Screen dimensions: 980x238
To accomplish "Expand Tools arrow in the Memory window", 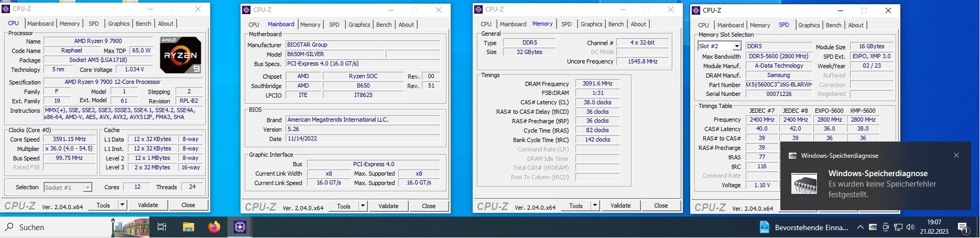I will point(595,205).
